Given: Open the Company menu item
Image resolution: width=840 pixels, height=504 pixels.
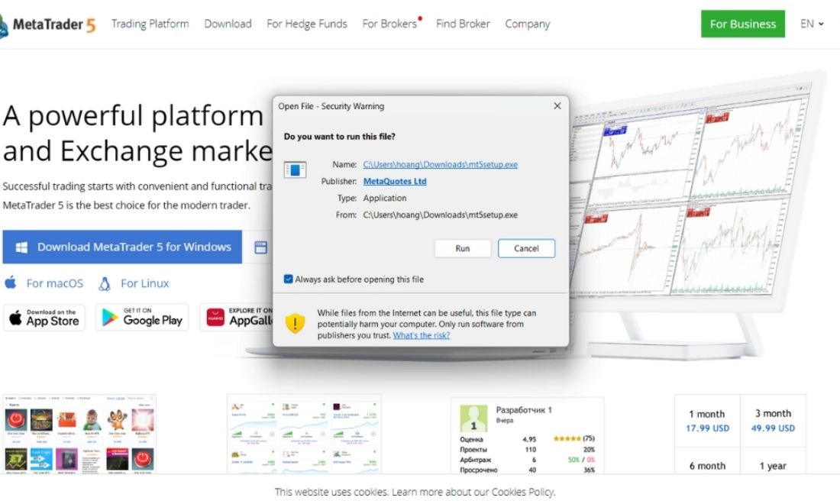Looking at the screenshot, I should pyautogui.click(x=527, y=24).
